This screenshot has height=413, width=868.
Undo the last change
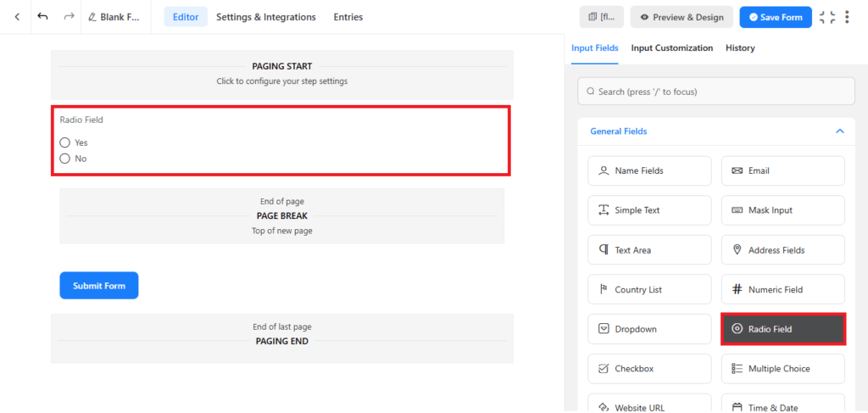coord(42,17)
